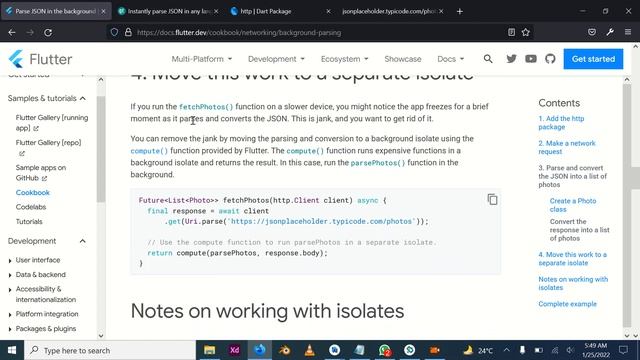Click the main page vertical scrollbar
The image size is (640, 360).
pos(627,205)
